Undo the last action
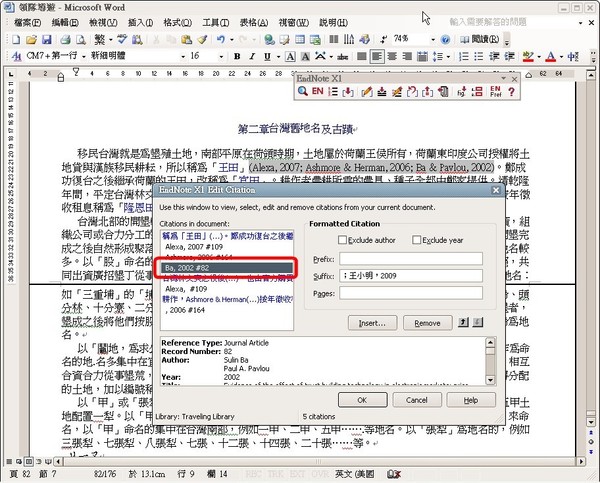The height and width of the screenshot is (483, 600). [221, 39]
